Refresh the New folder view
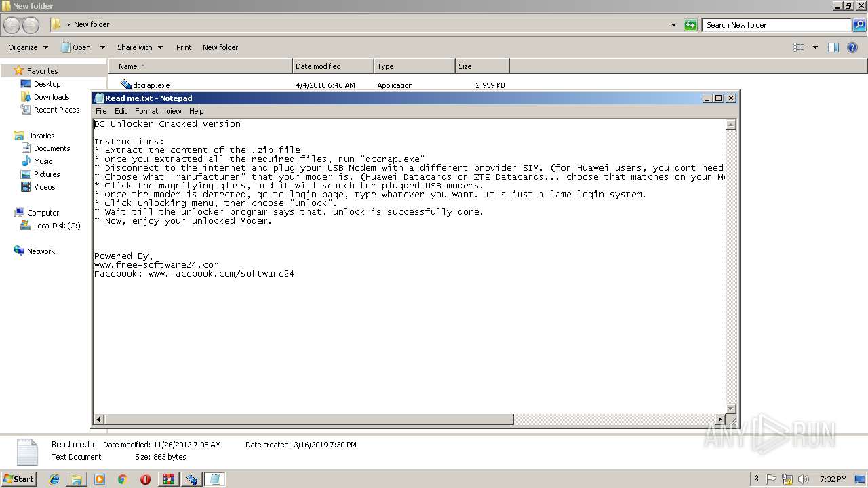868x488 pixels. [x=690, y=25]
